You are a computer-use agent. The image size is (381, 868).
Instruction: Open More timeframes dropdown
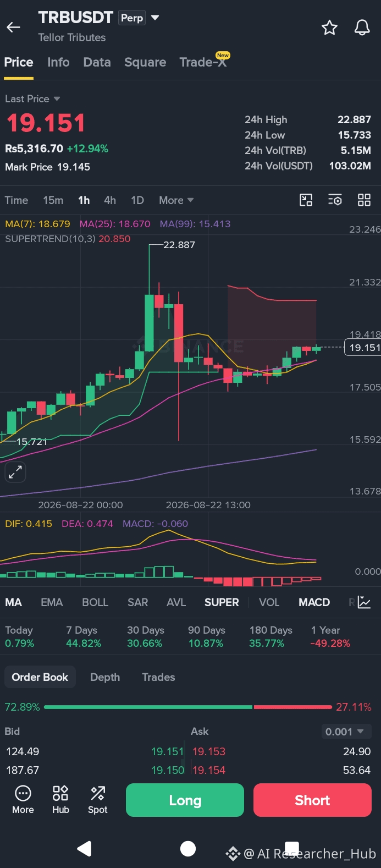pyautogui.click(x=176, y=200)
